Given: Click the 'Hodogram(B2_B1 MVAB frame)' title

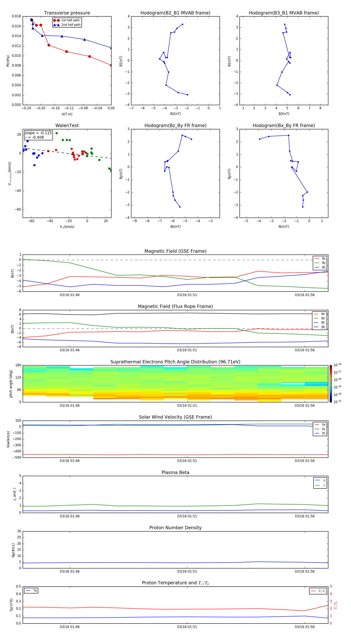Looking at the screenshot, I should (175, 13).
